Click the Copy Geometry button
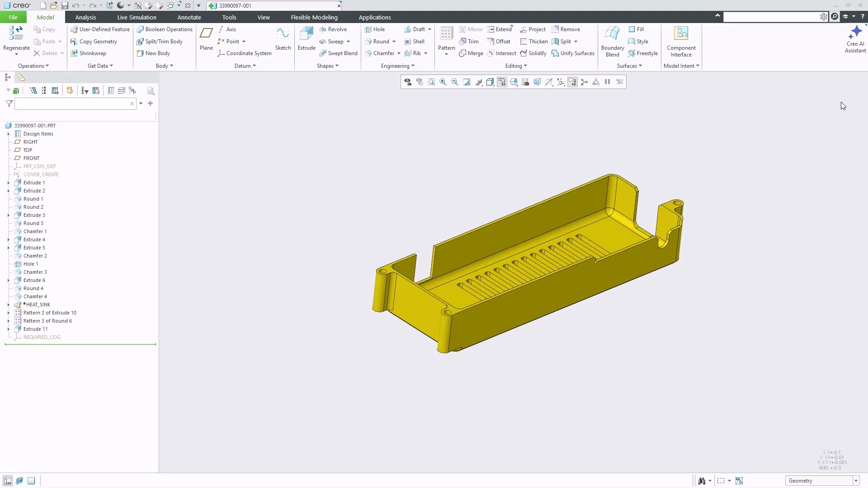 tap(94, 42)
